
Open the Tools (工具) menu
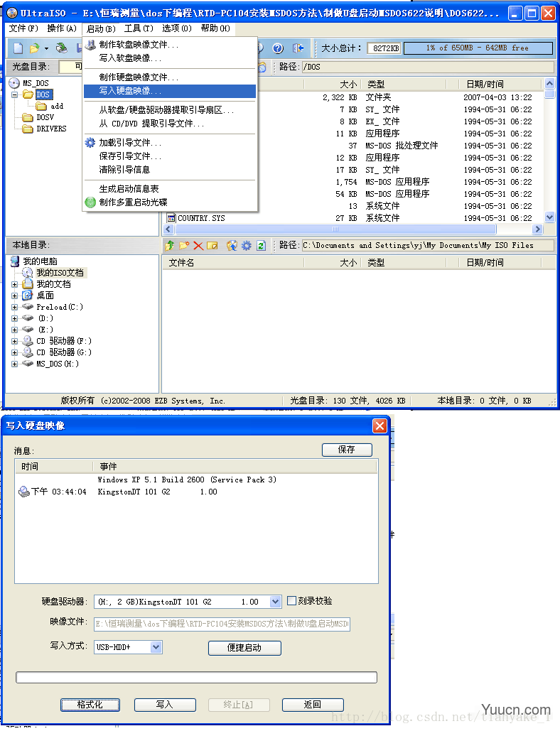[x=139, y=28]
